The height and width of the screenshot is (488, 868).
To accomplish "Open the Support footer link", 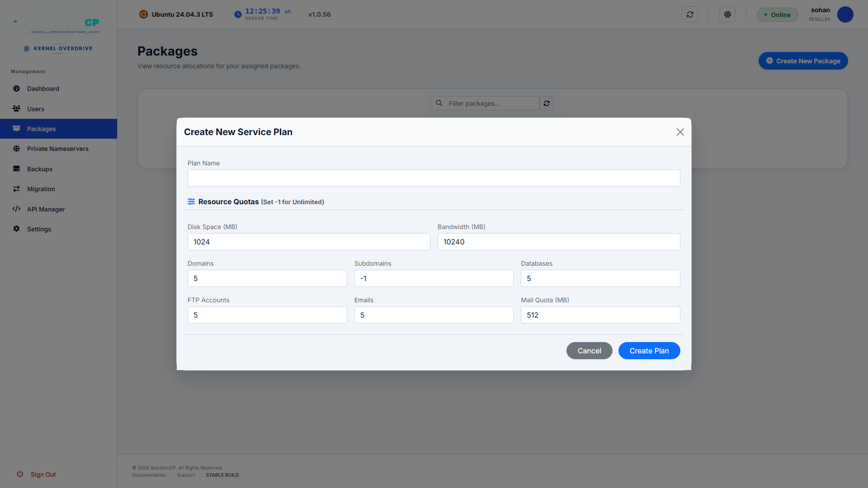I will click(x=186, y=475).
